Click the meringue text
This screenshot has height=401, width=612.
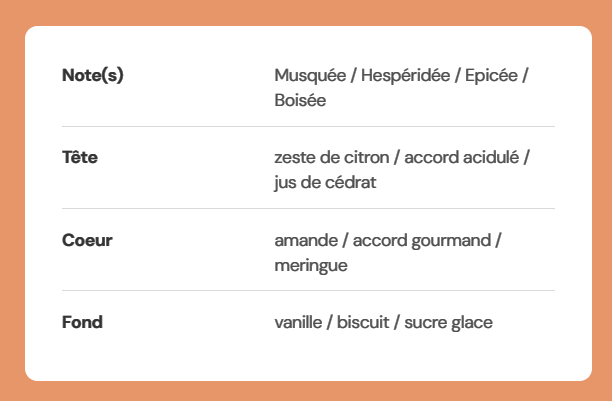tap(311, 266)
